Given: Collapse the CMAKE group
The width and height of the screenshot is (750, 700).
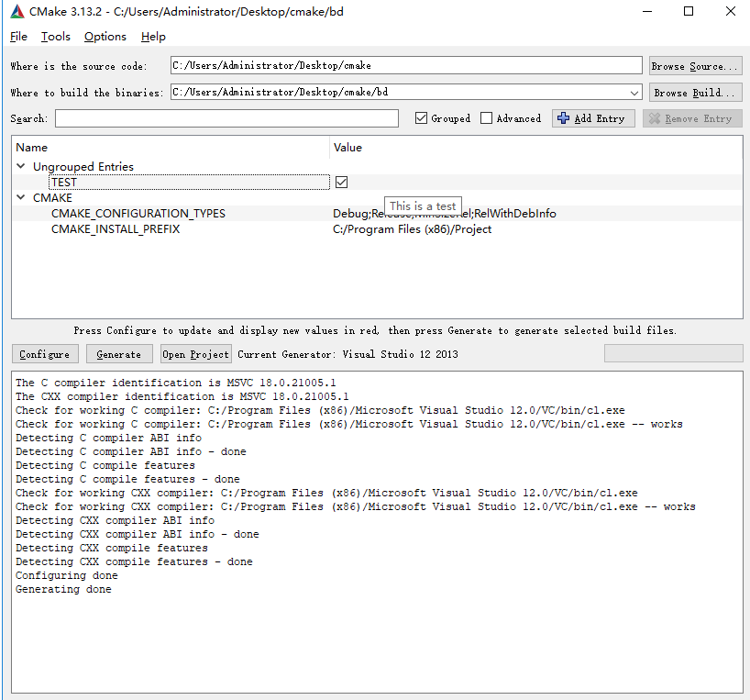Looking at the screenshot, I should click(20, 197).
